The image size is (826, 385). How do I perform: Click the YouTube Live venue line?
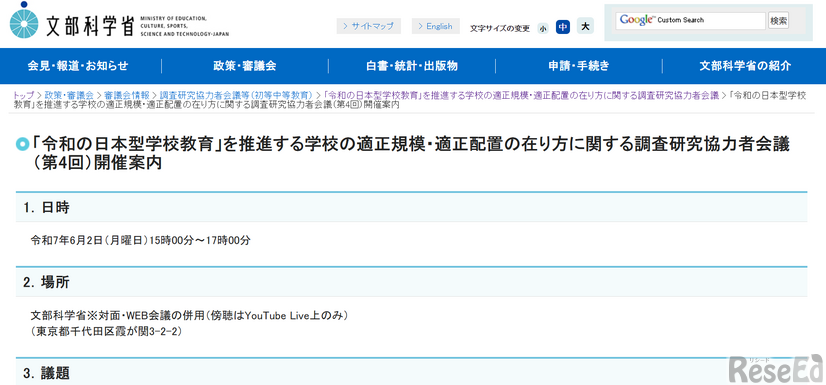click(190, 315)
